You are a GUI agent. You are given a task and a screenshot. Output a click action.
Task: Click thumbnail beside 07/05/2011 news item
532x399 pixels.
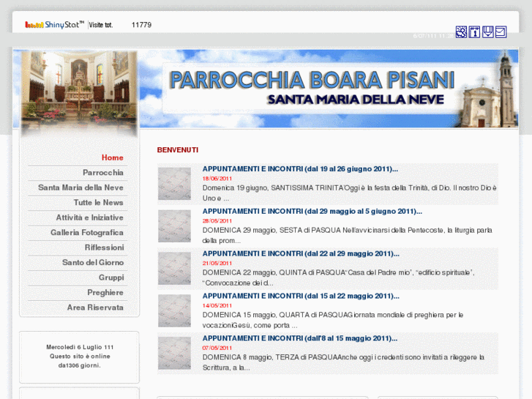[x=174, y=353]
